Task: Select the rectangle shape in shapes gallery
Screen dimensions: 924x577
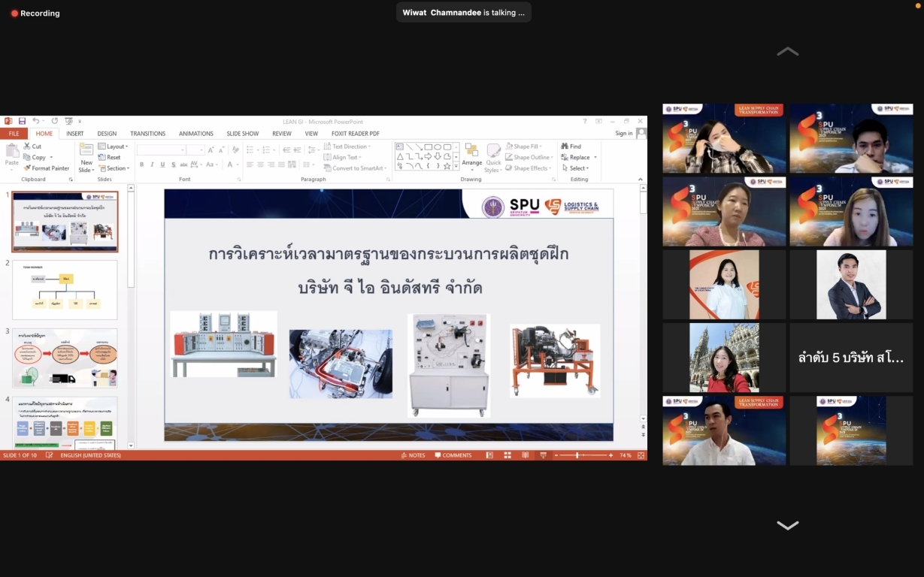Action: 428,147
